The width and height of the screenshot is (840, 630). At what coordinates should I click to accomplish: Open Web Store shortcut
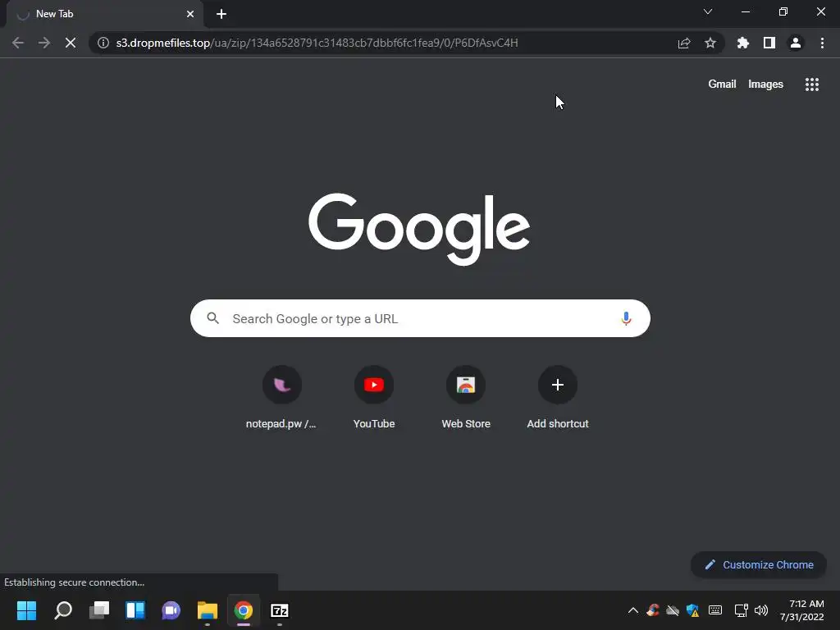[466, 398]
